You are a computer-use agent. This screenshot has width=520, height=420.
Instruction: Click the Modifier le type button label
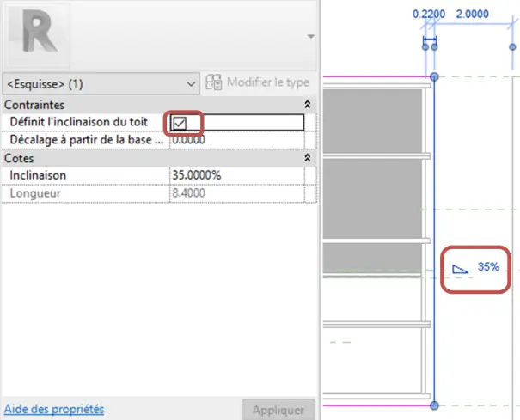click(x=268, y=82)
